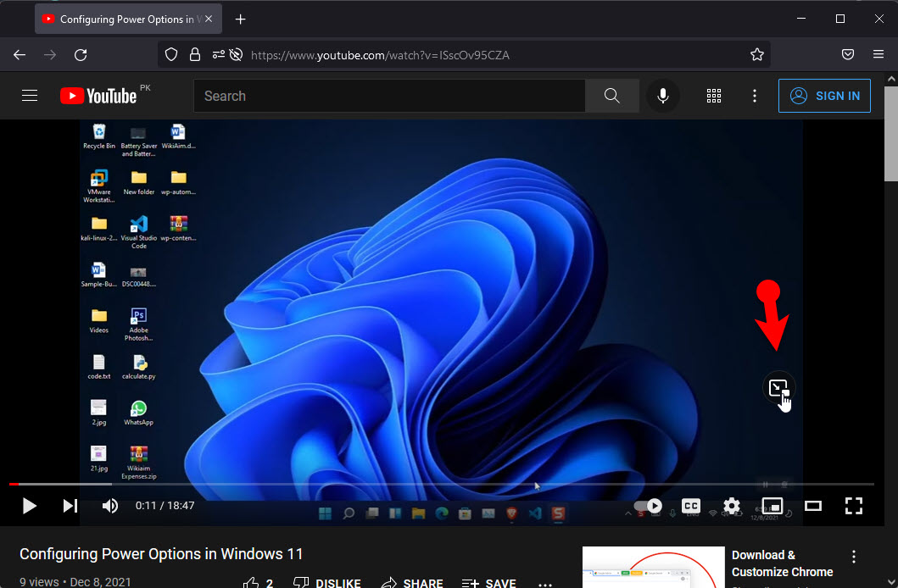Click the browser back arrow
Image resolution: width=898 pixels, height=588 pixels.
pos(20,55)
